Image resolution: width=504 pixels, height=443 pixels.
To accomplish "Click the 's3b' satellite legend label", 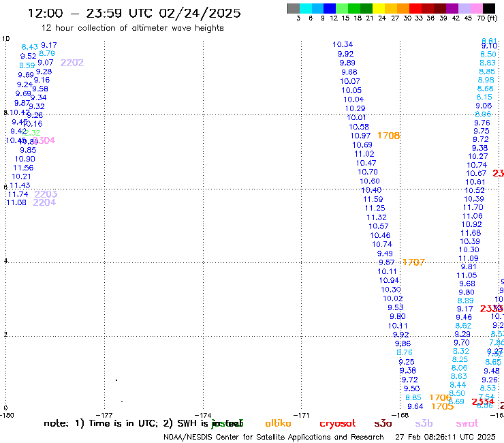I will [x=424, y=423].
